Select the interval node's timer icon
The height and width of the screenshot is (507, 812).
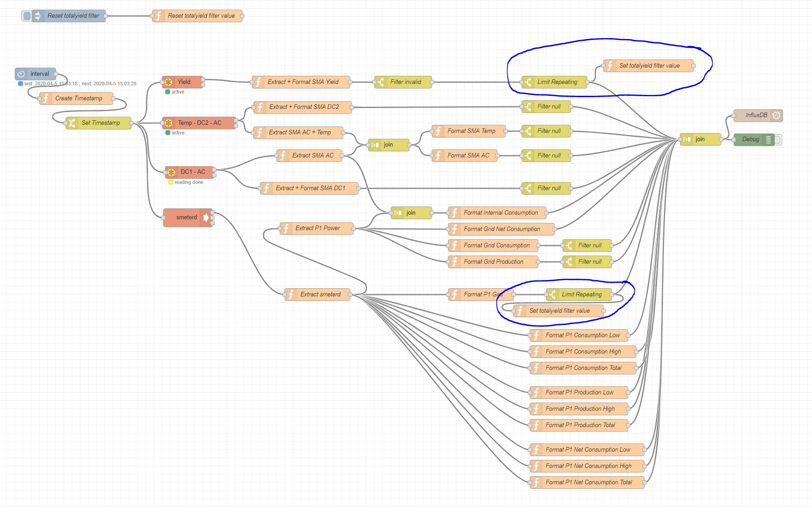21,74
